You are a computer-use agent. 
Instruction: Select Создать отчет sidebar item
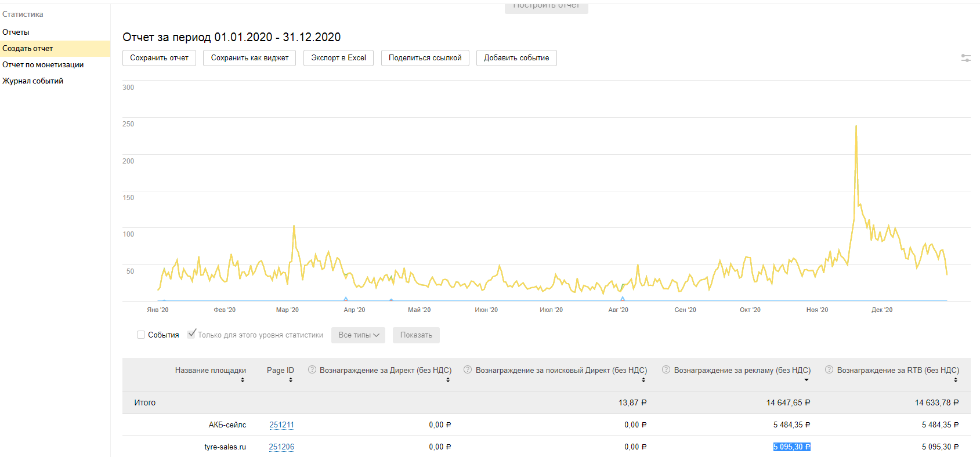coord(55,49)
